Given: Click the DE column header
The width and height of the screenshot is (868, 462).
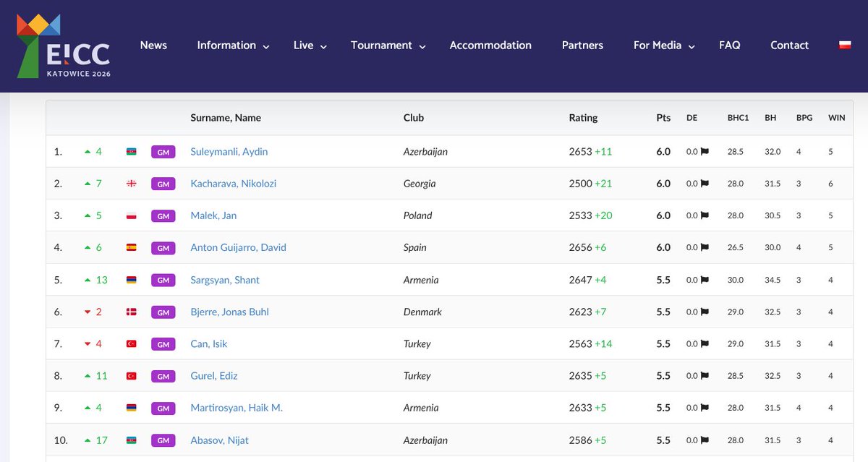Looking at the screenshot, I should pyautogui.click(x=692, y=118).
